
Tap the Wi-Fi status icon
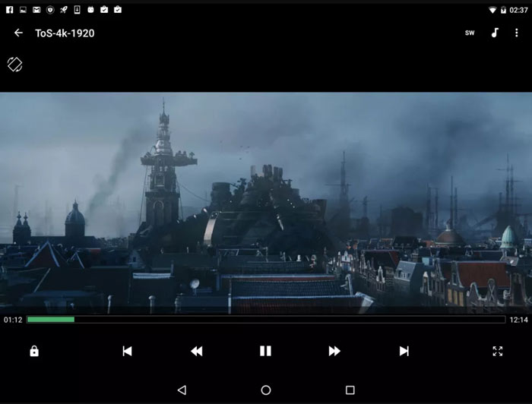pyautogui.click(x=492, y=10)
